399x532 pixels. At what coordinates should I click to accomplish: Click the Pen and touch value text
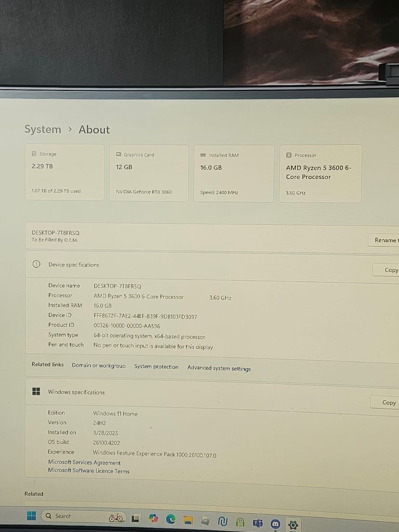point(153,346)
